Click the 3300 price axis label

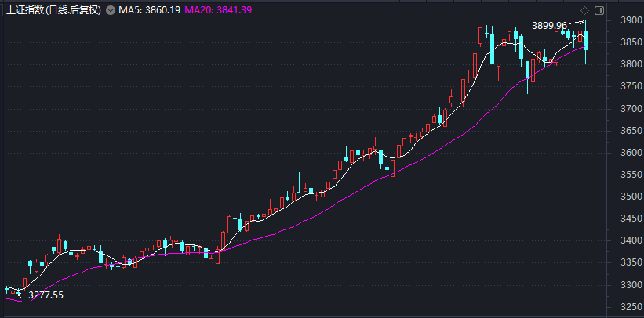(x=631, y=285)
